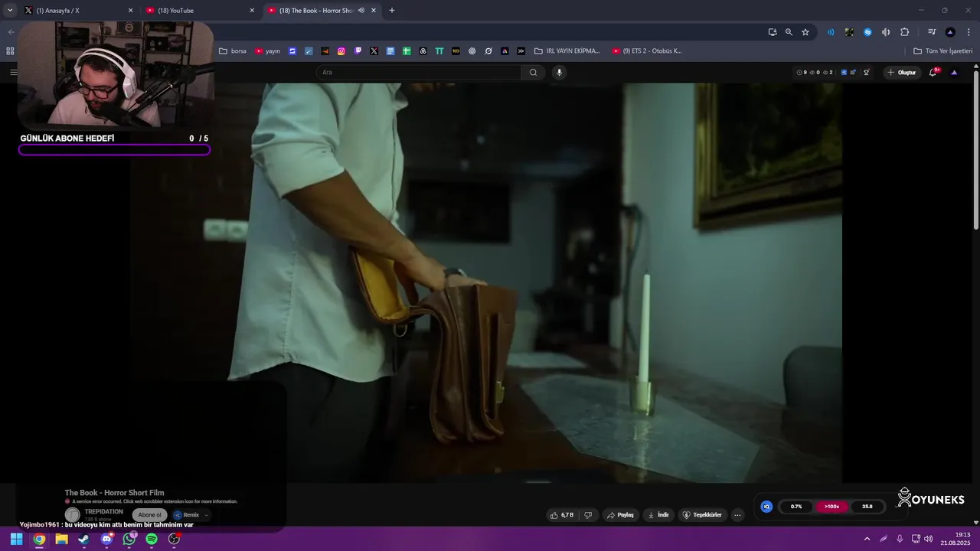Open WhatsApp from the taskbar
This screenshot has width=980, height=551.
[x=129, y=539]
